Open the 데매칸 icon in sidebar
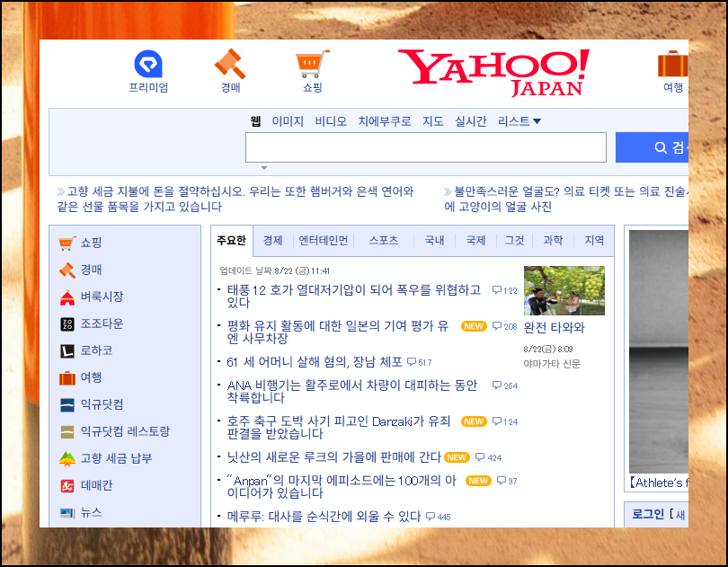Viewport: 728px width, 567px height. (67, 486)
